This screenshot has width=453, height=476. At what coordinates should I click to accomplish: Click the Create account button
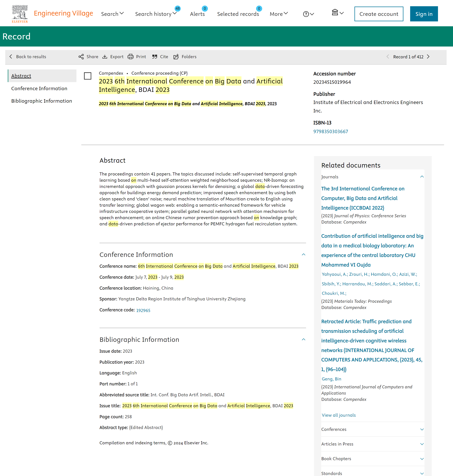pyautogui.click(x=379, y=14)
